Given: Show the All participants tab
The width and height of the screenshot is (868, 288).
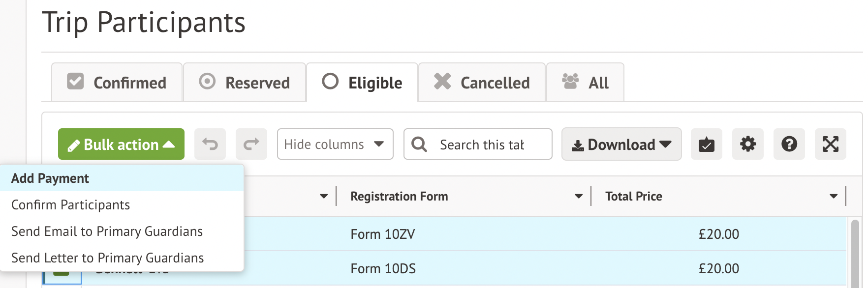Looking at the screenshot, I should (x=586, y=83).
